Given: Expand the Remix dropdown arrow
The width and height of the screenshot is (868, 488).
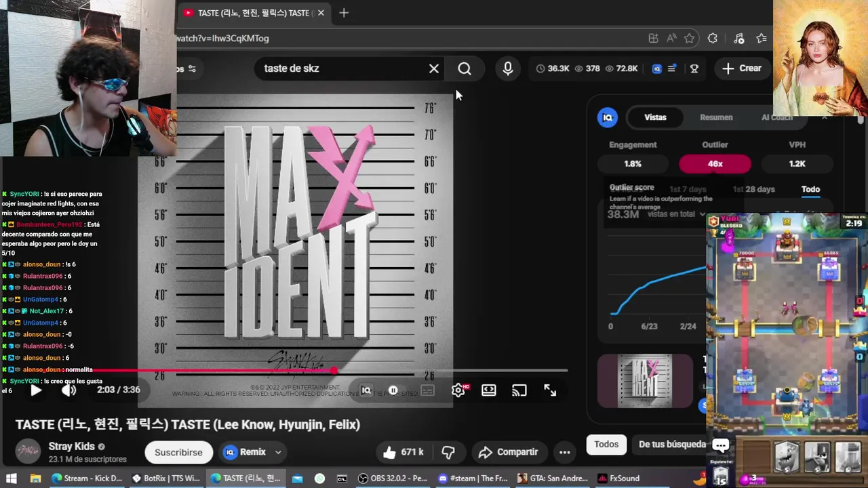Looking at the screenshot, I should [x=278, y=452].
